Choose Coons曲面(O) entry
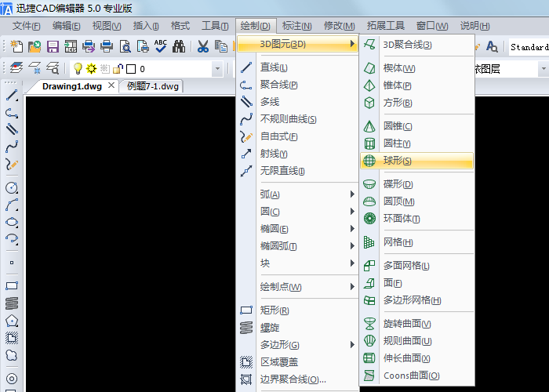 [x=416, y=376]
